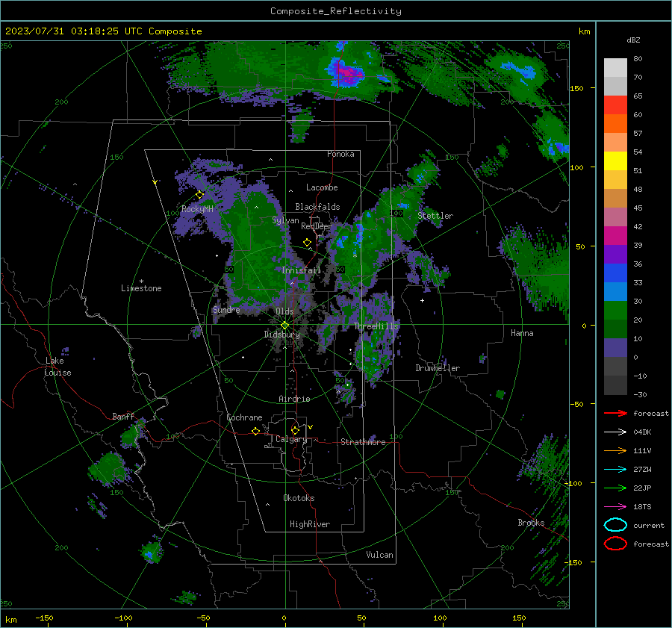Screen dimensions: 672x628
Task: Click the Brooks label
Action: coord(531,523)
